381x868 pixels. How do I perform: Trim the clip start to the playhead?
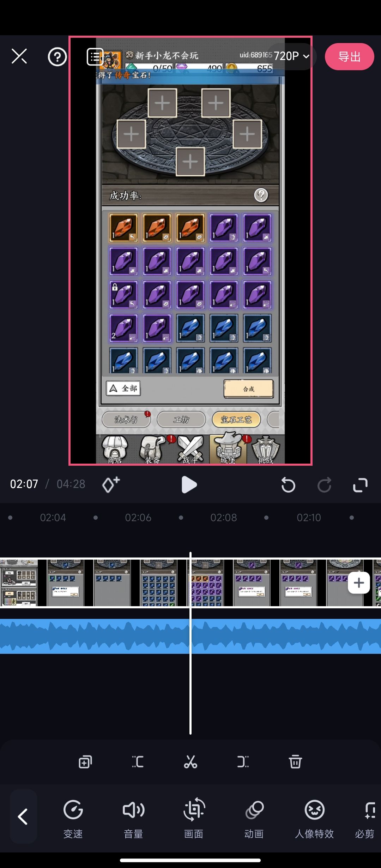[138, 762]
